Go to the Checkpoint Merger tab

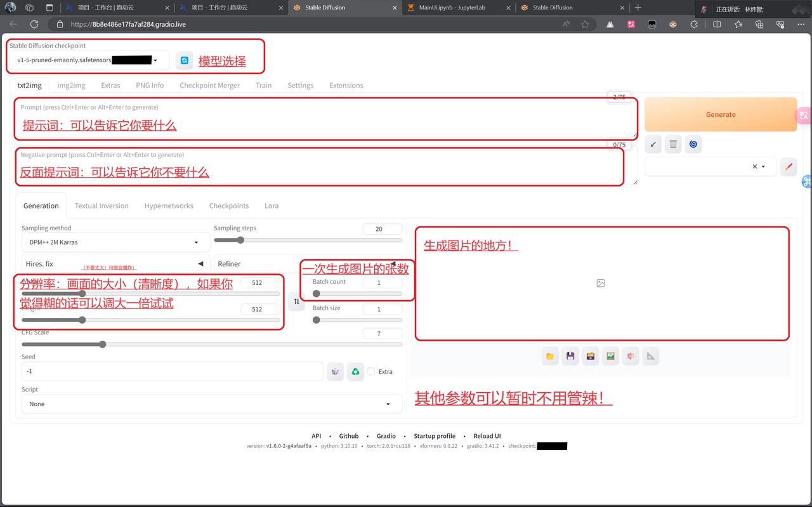tap(209, 85)
